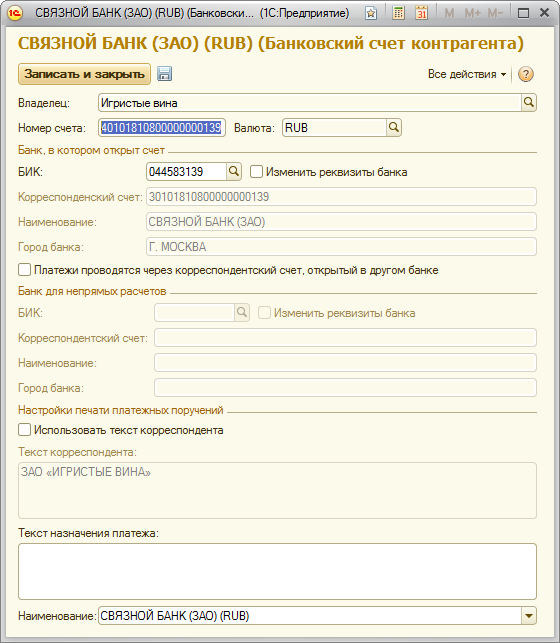Click the 1C logo in title bar

[15, 13]
